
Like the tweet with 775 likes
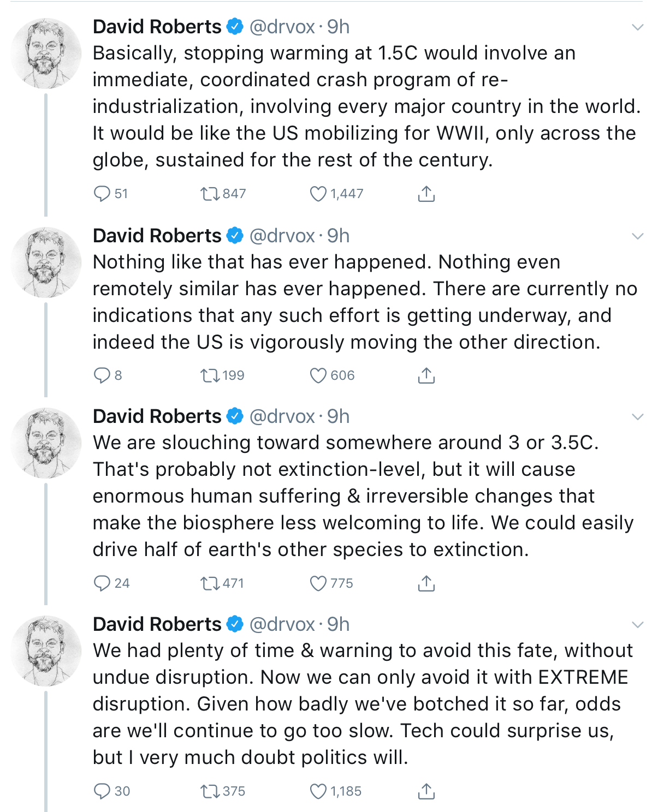pos(318,583)
